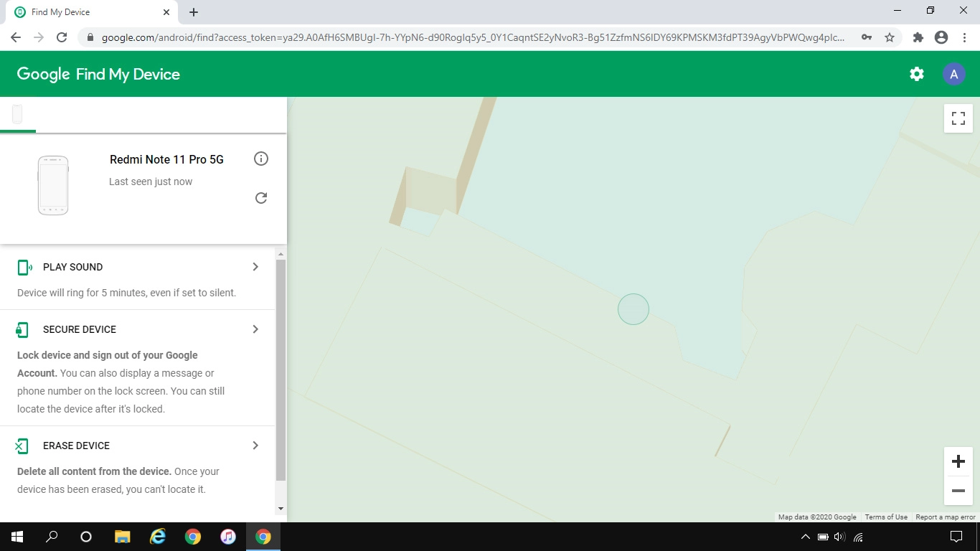The width and height of the screenshot is (980, 551).
Task: Refresh the Redmi Note 11 Pro location
Action: point(261,198)
